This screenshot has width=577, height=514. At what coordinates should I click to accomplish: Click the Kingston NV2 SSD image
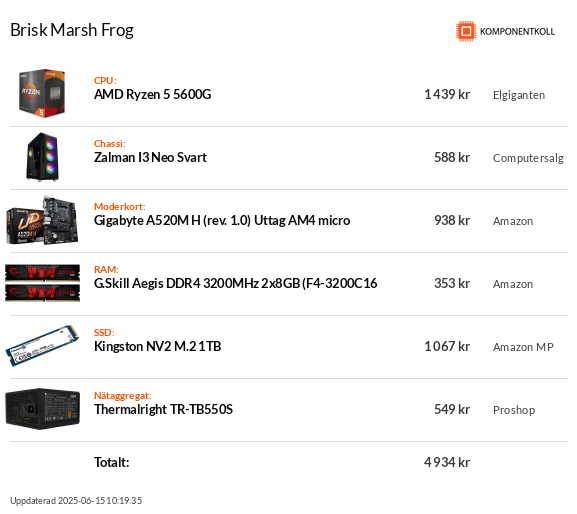point(42,345)
